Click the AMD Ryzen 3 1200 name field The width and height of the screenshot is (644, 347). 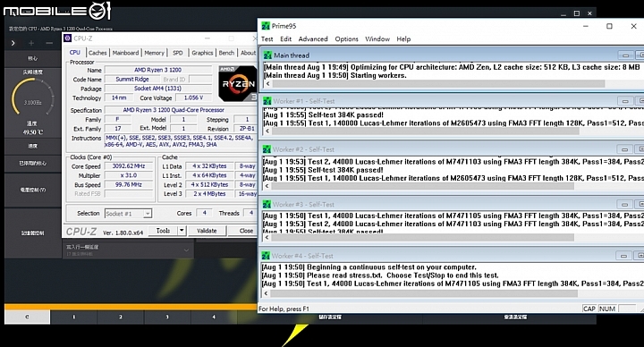[x=157, y=70]
